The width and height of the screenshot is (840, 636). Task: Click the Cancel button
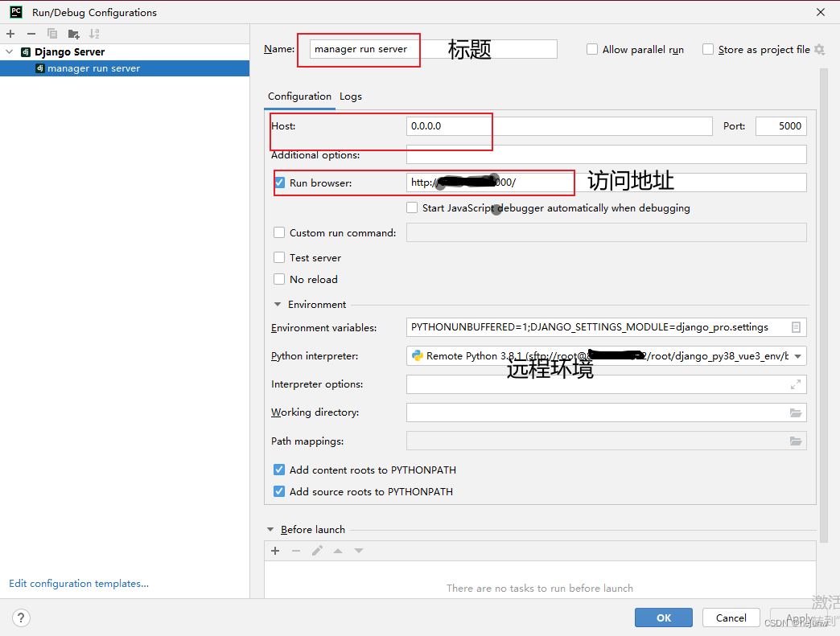coord(731,618)
